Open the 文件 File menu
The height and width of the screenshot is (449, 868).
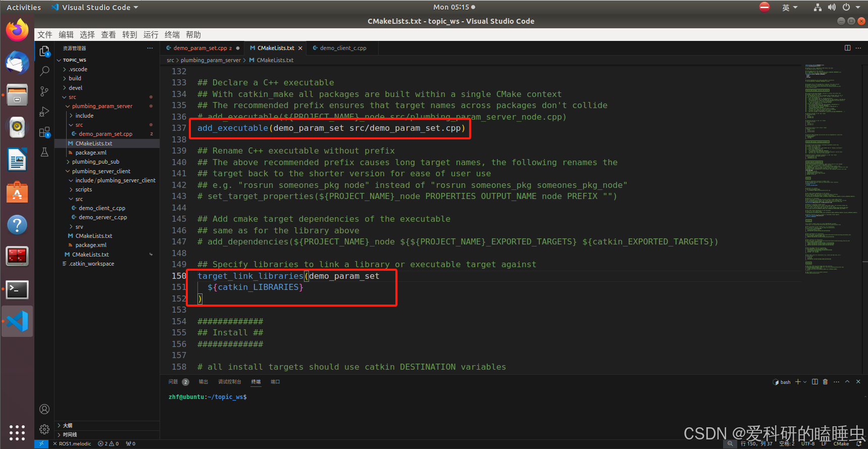click(45, 34)
